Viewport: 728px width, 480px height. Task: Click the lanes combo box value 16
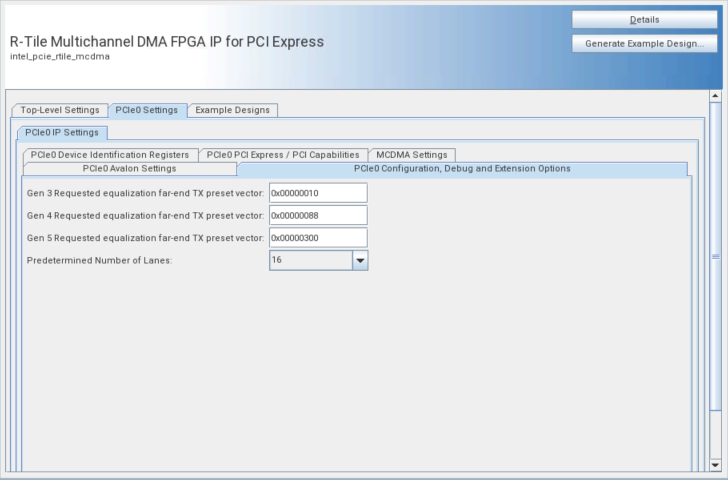click(310, 260)
